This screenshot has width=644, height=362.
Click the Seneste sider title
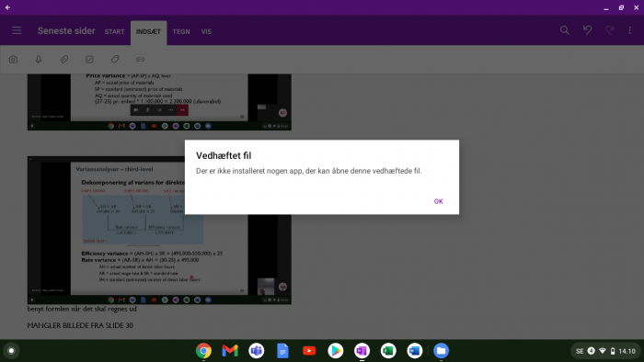tap(66, 30)
